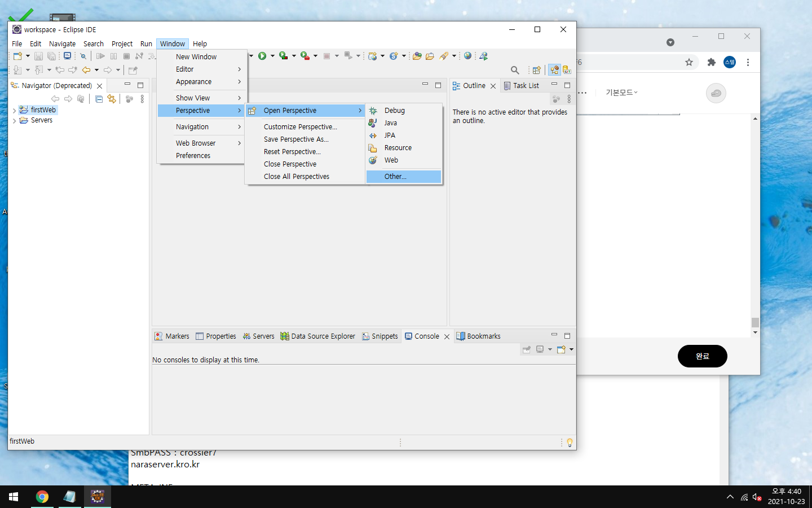Click scroll-up arrow in Chrome page
812x508 pixels.
tap(755, 119)
